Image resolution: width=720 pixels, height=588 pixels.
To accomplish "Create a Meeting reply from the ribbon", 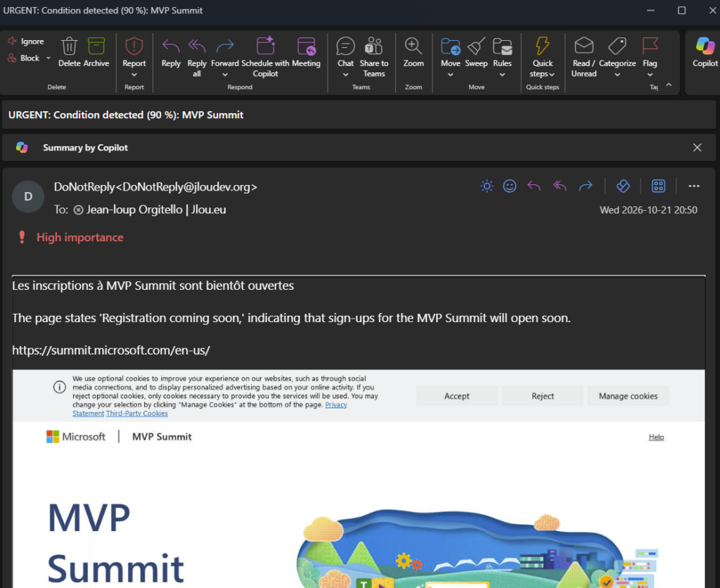I will 307,53.
